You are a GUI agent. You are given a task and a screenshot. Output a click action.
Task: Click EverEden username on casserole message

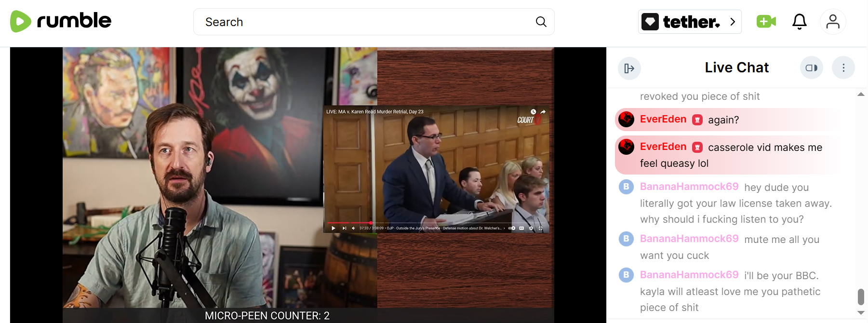(663, 147)
